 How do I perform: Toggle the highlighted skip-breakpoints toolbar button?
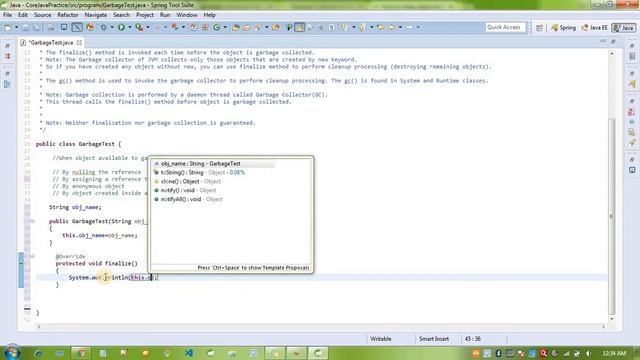pyautogui.click(x=77, y=27)
